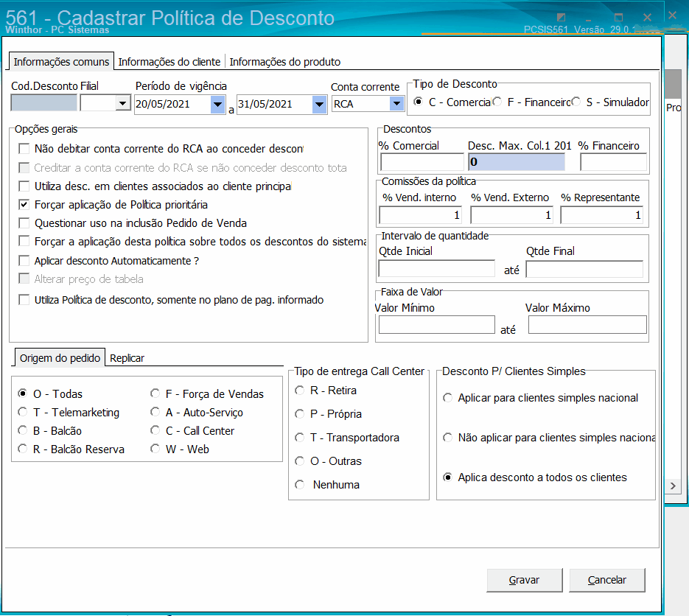This screenshot has width=689, height=616.
Task: Click the % Vend. Externo field
Action: [x=511, y=215]
